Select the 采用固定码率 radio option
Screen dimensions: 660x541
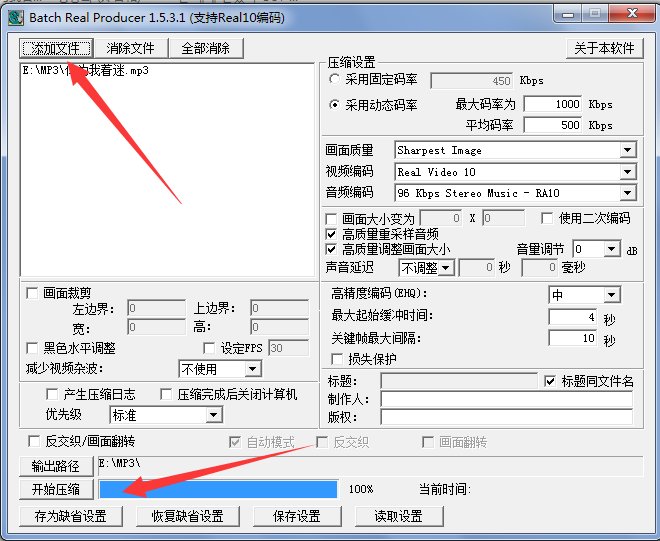click(x=334, y=79)
